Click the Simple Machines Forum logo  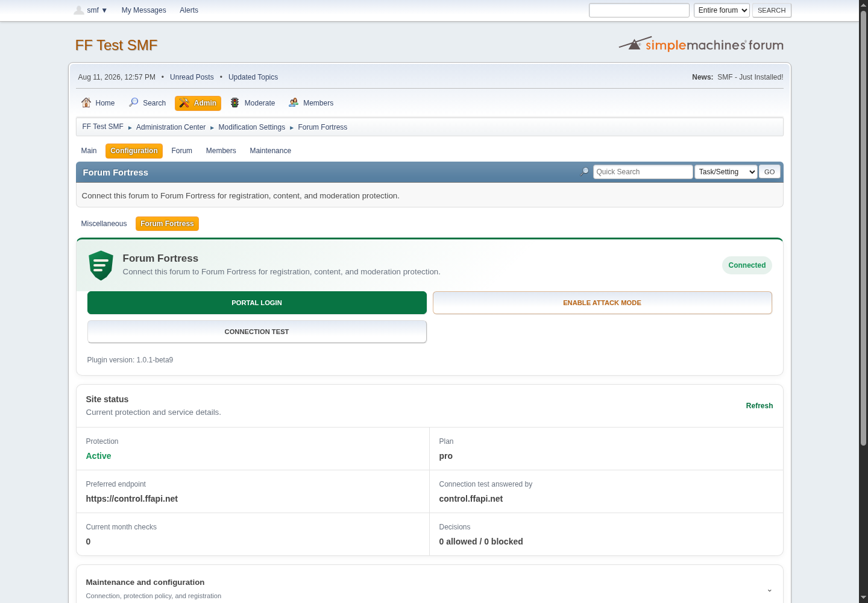(x=701, y=45)
